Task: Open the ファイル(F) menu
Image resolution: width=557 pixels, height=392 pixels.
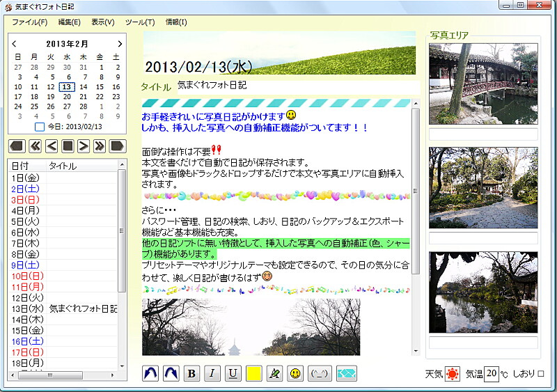Action: [x=30, y=22]
